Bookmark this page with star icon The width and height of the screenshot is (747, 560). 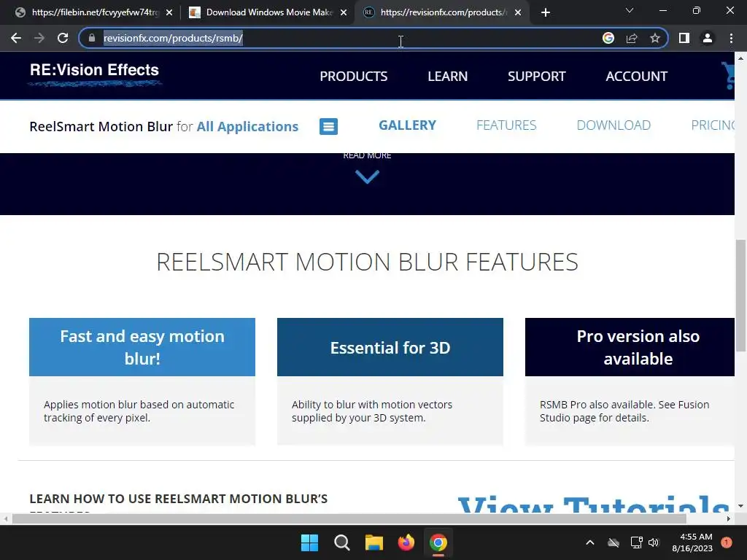(655, 38)
